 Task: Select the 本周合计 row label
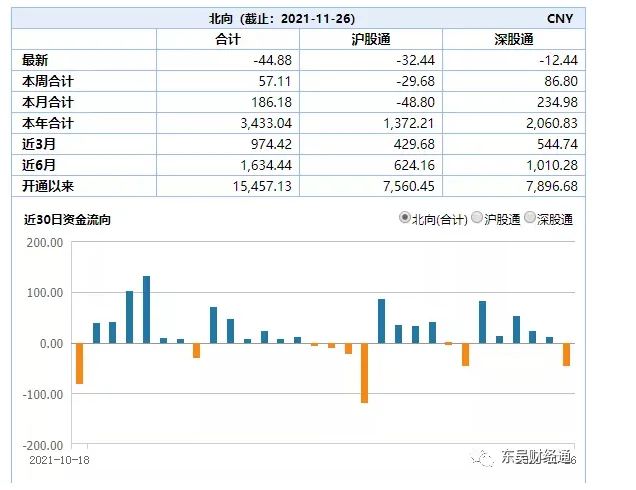[x=48, y=81]
